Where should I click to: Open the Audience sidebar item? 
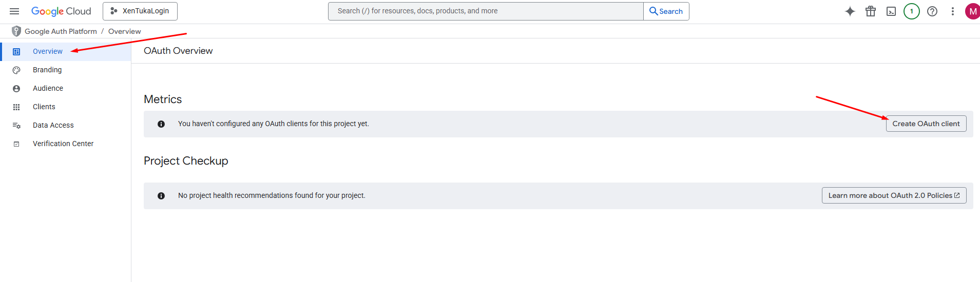[66, 88]
